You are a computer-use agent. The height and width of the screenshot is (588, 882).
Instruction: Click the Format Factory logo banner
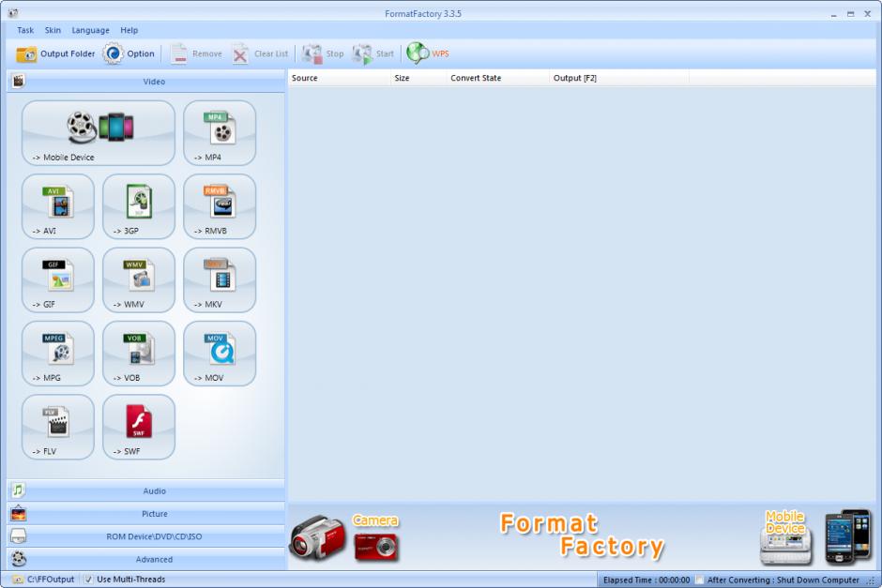click(582, 535)
